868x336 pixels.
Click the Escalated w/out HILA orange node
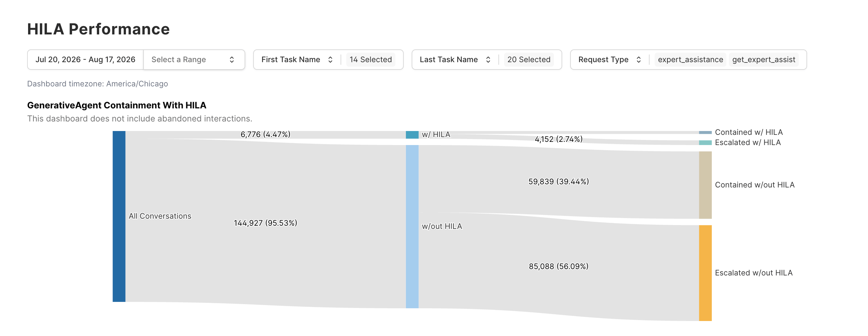tap(705, 273)
